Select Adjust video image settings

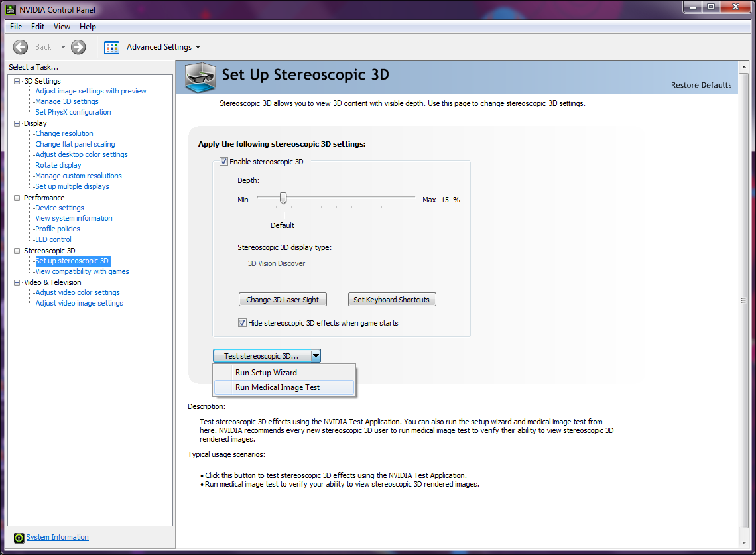[x=79, y=303]
